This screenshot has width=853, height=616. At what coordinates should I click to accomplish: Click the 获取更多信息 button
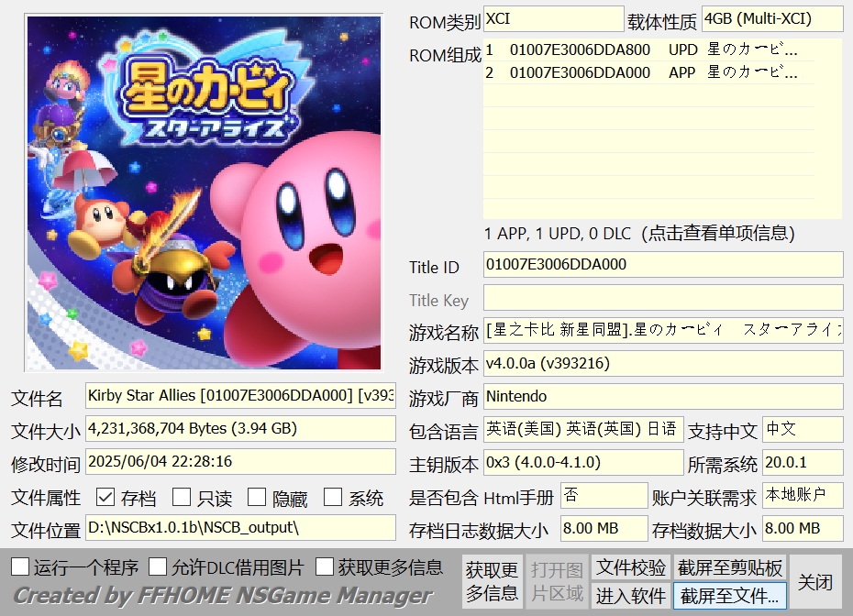tap(492, 581)
